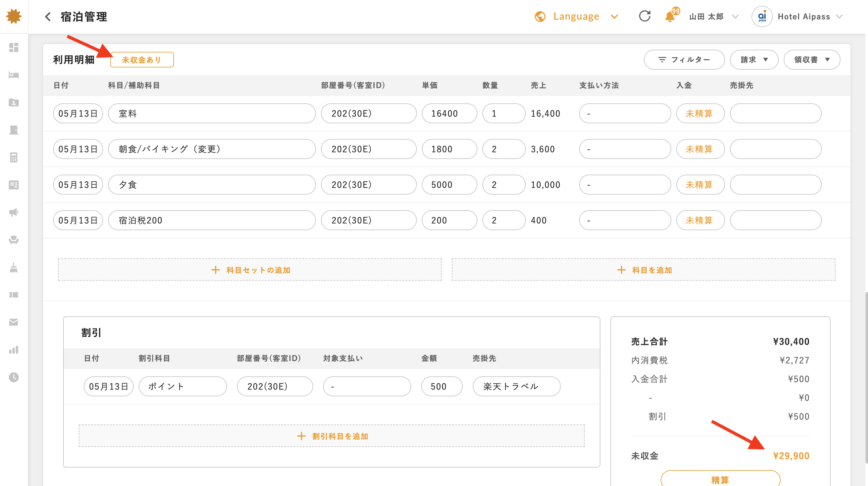The height and width of the screenshot is (486, 868).
Task: Open the mail envelope sidebar icon
Action: (x=14, y=322)
